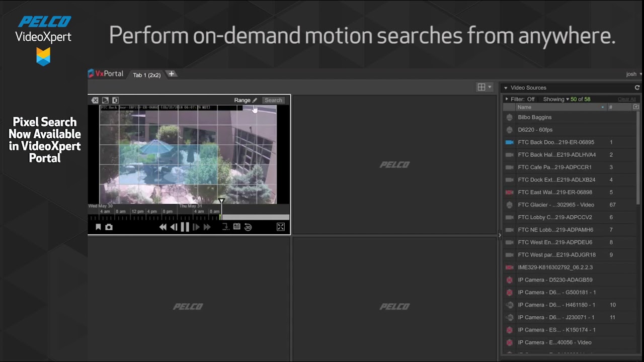
Task: Add a new tab with the plus button
Action: point(172,74)
